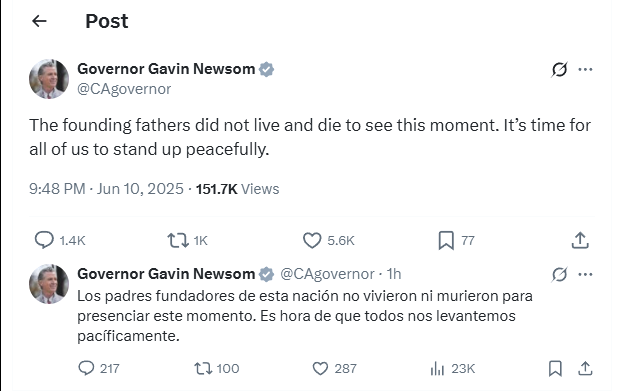Go back with the left arrow icon

(x=39, y=21)
